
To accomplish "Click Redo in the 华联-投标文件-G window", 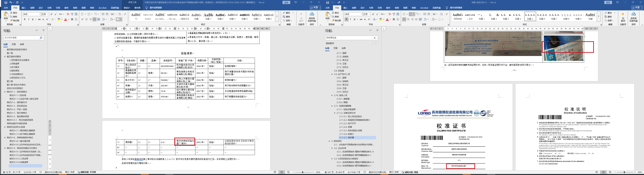I will pos(339,3).
